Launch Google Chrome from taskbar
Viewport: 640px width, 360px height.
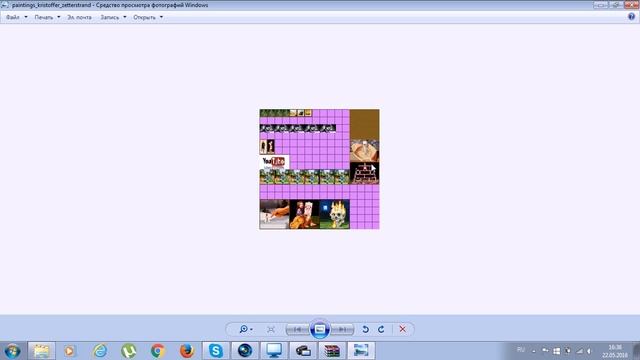pyautogui.click(x=158, y=351)
